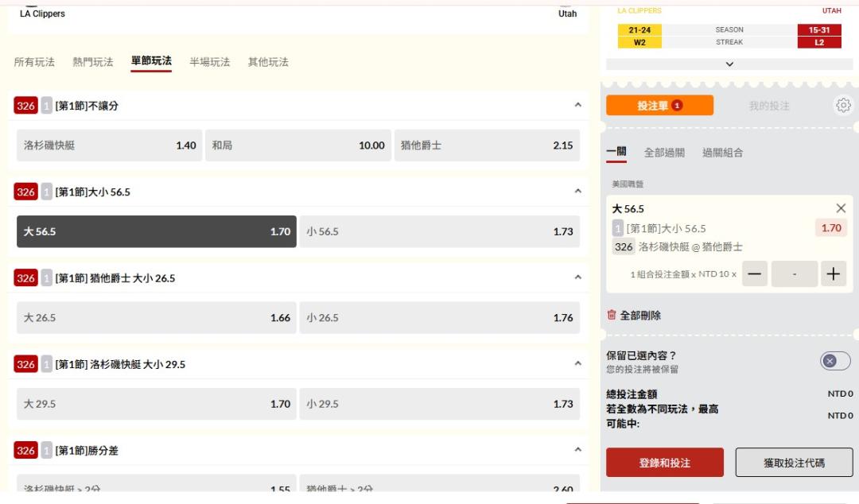Increase bet amount with plus button
Viewport: 859px width, 504px height.
pyautogui.click(x=833, y=274)
